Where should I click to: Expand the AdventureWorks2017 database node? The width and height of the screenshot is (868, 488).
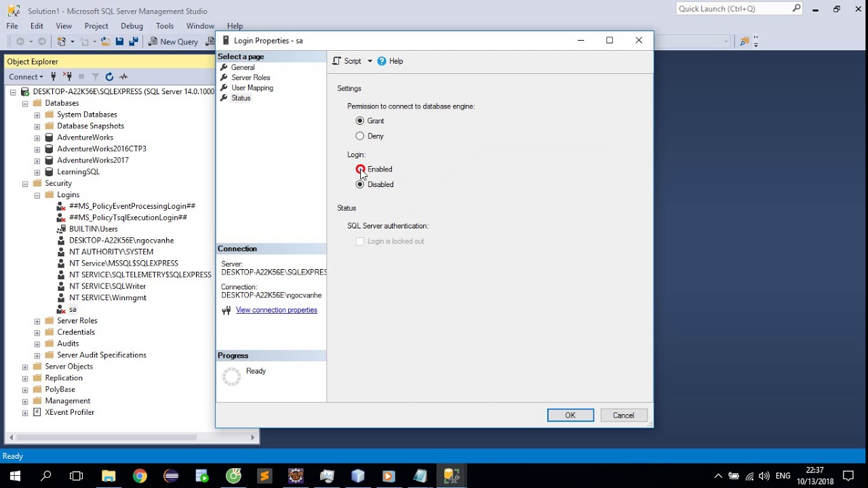click(37, 161)
